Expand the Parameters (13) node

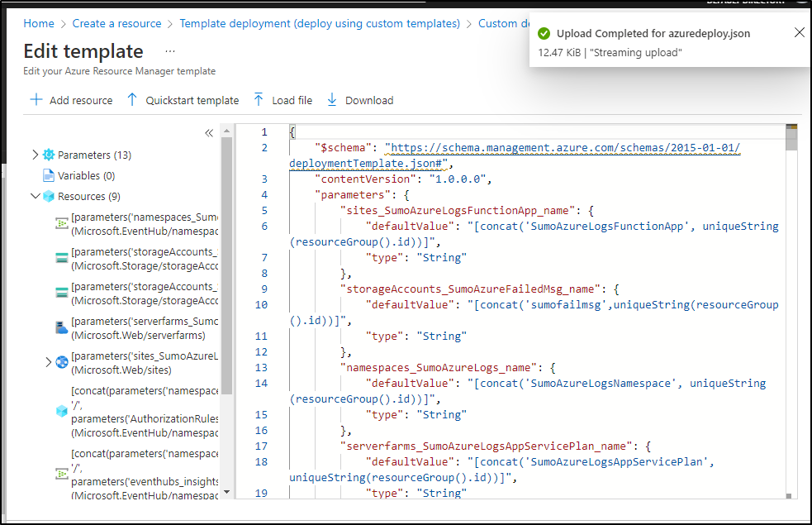35,155
